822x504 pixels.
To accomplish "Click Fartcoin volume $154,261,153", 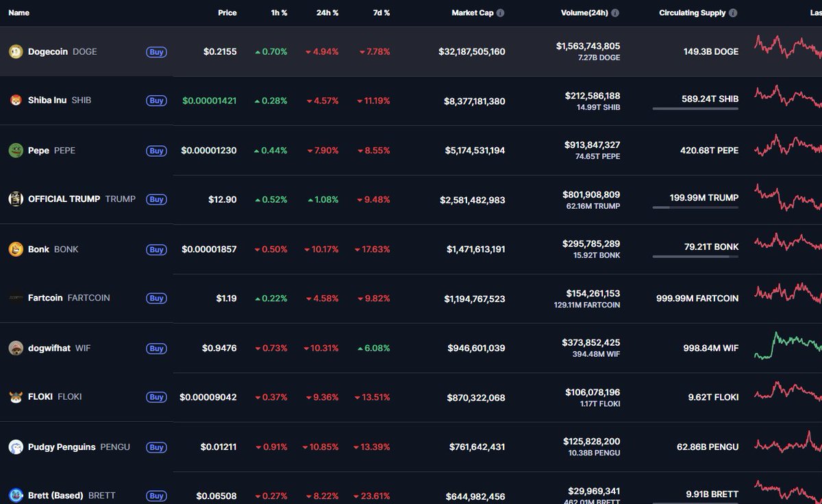I will 593,293.
